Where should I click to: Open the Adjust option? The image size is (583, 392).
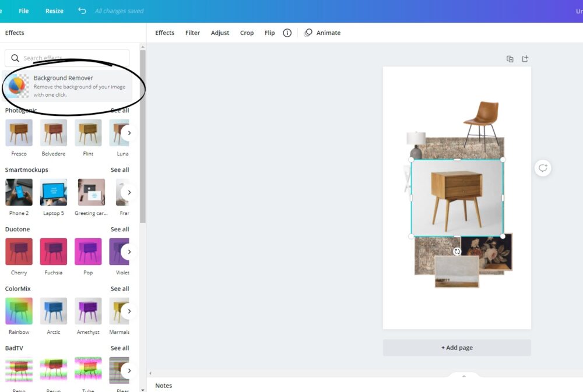[220, 33]
